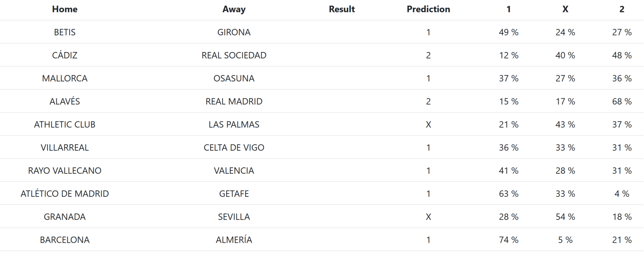
Task: Click the Prediction column header
Action: point(428,9)
